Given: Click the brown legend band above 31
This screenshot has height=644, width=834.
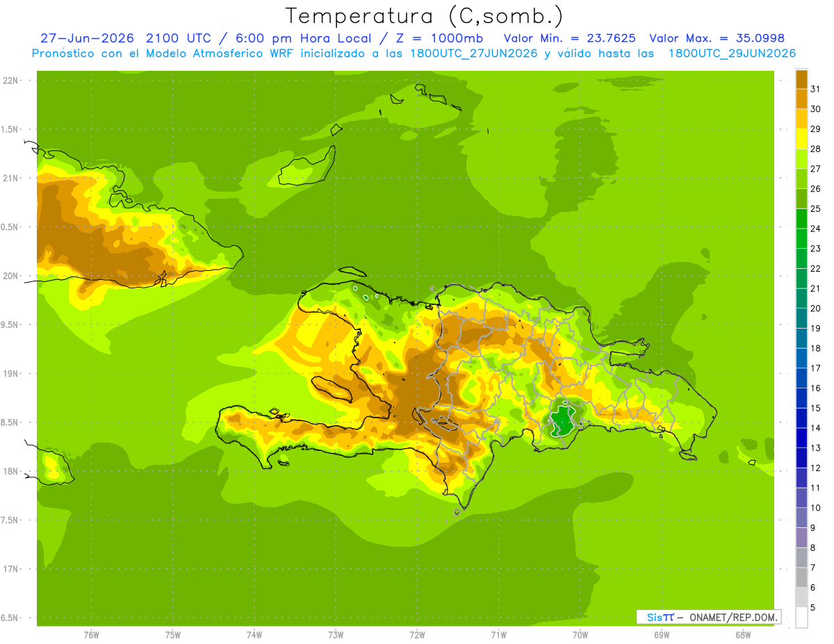Looking at the screenshot, I should point(801,79).
